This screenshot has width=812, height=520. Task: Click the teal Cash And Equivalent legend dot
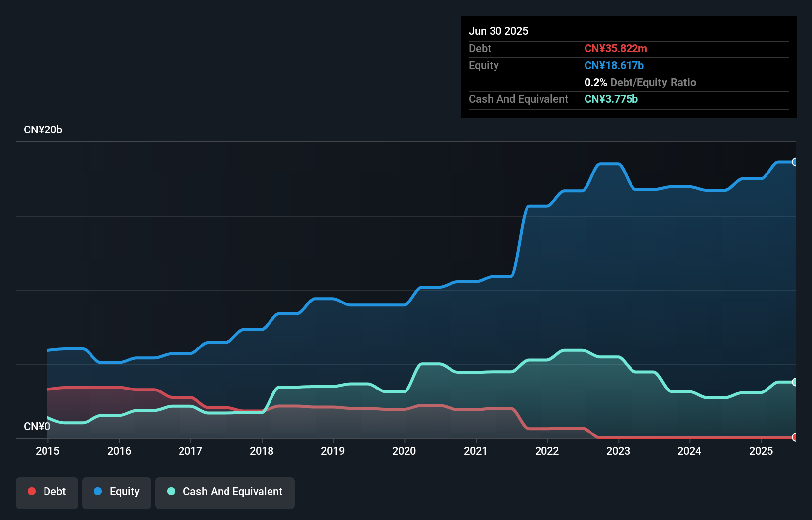point(171,491)
